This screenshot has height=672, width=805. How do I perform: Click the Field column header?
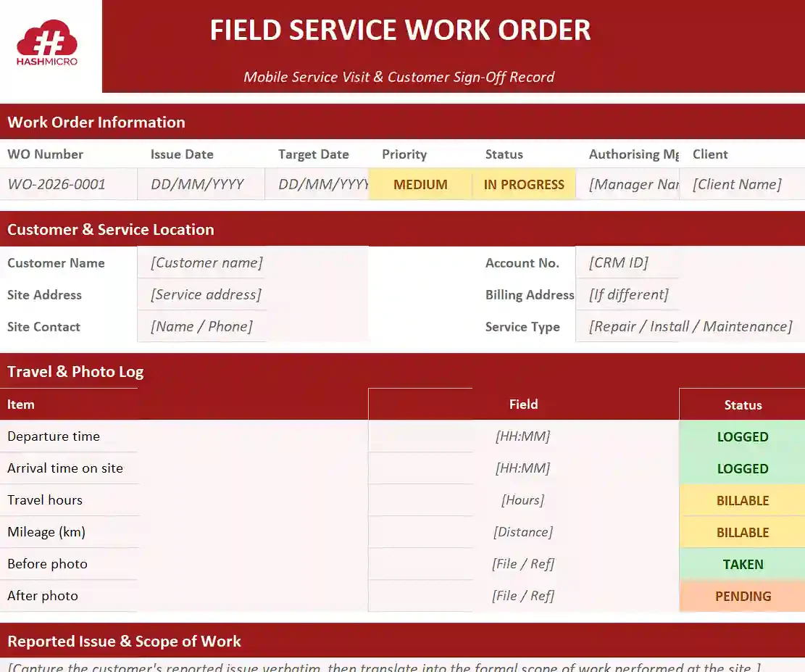[524, 405]
